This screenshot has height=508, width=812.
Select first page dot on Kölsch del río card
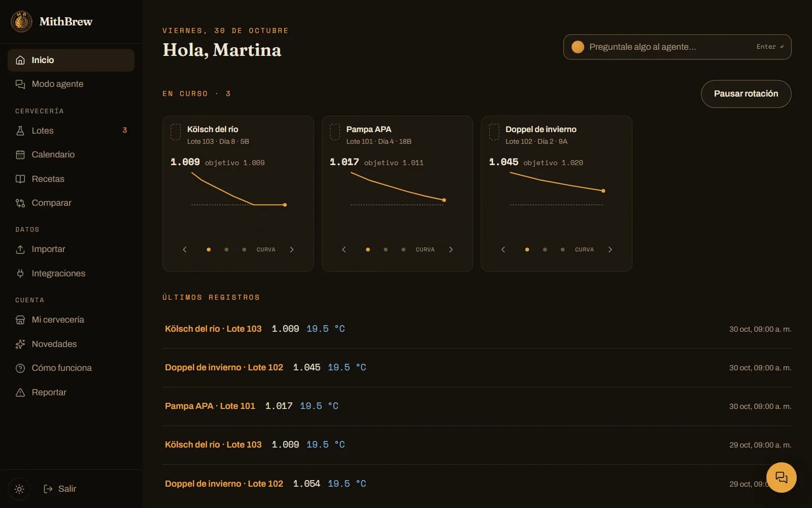click(x=209, y=249)
